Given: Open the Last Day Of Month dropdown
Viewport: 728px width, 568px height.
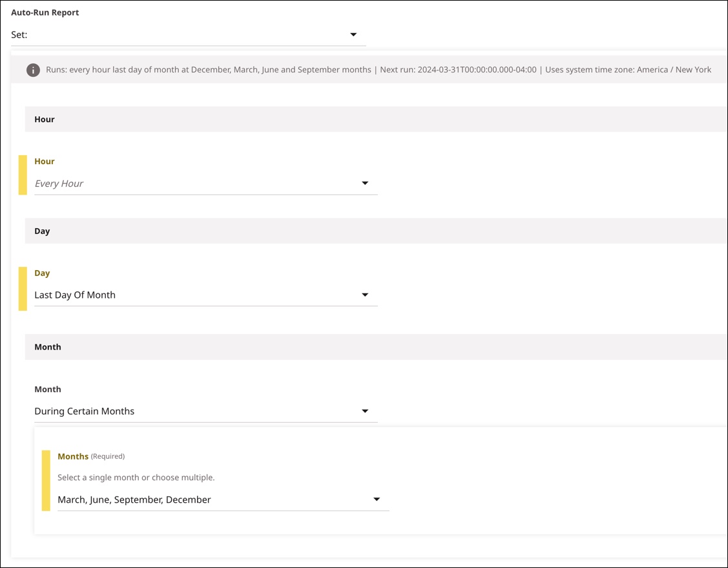Looking at the screenshot, I should pyautogui.click(x=205, y=295).
